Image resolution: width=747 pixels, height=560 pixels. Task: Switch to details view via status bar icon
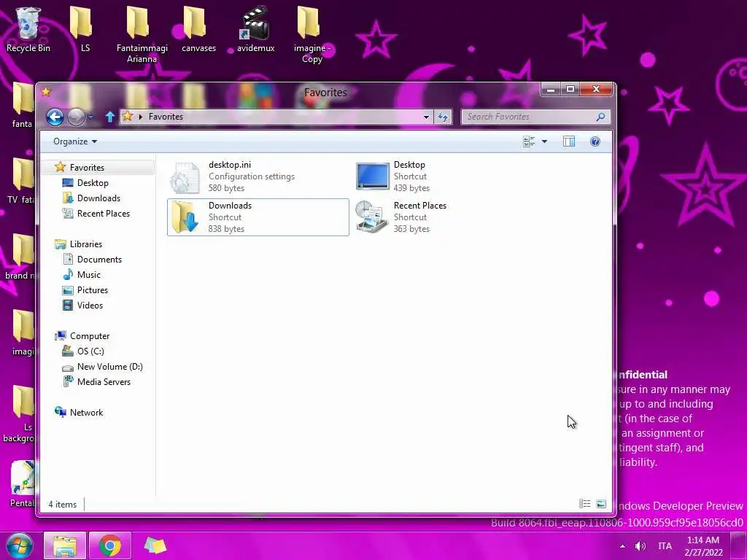coord(584,503)
